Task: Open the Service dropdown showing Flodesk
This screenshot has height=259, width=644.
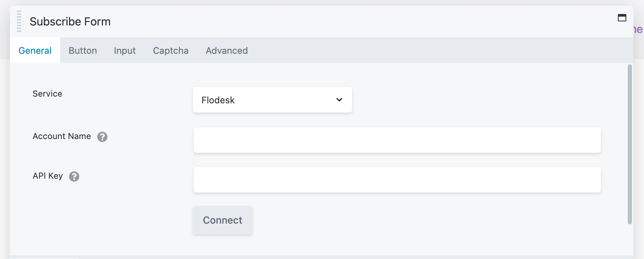Action: coord(272,100)
